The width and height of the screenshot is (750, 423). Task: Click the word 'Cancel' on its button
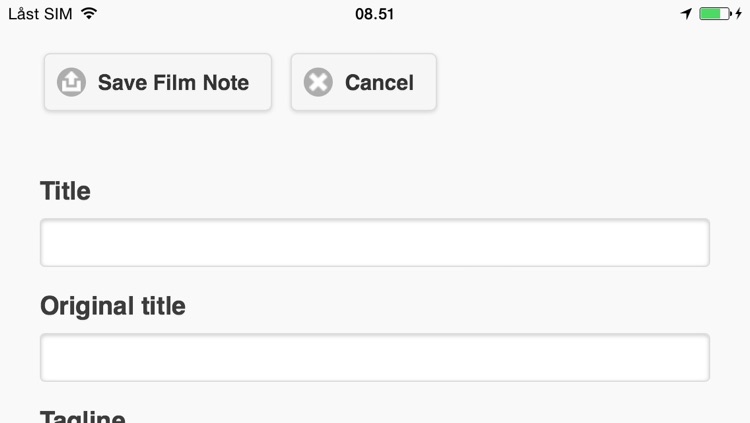[x=379, y=82]
